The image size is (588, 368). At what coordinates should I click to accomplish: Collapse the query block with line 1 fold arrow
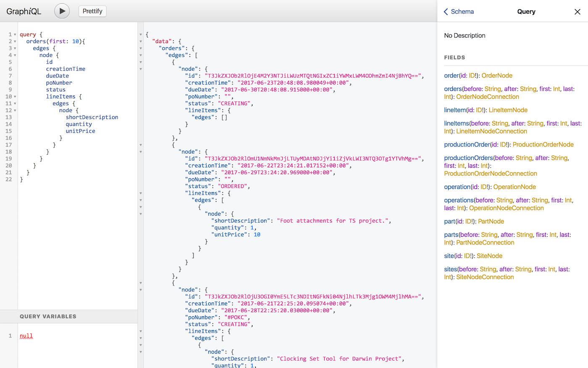pyautogui.click(x=15, y=34)
